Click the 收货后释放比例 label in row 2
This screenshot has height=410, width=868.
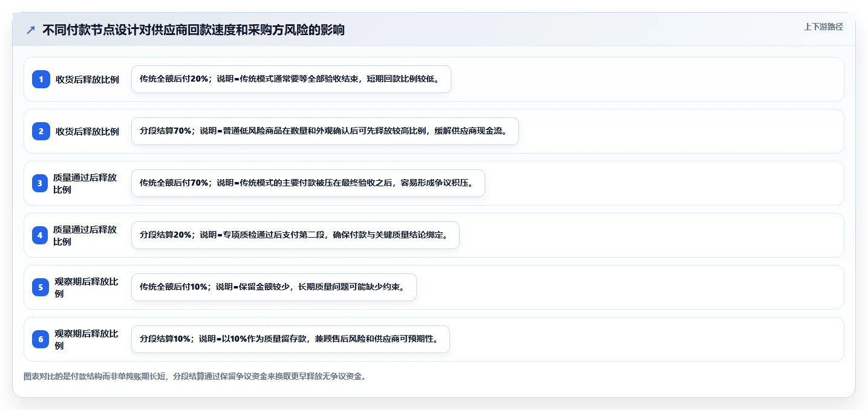click(87, 131)
